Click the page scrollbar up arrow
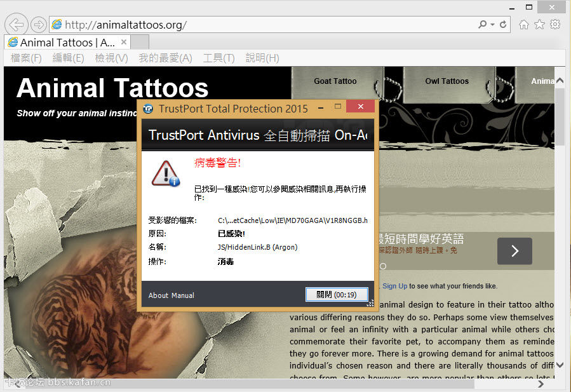Image resolution: width=571 pixels, height=392 pixels. pyautogui.click(x=560, y=81)
